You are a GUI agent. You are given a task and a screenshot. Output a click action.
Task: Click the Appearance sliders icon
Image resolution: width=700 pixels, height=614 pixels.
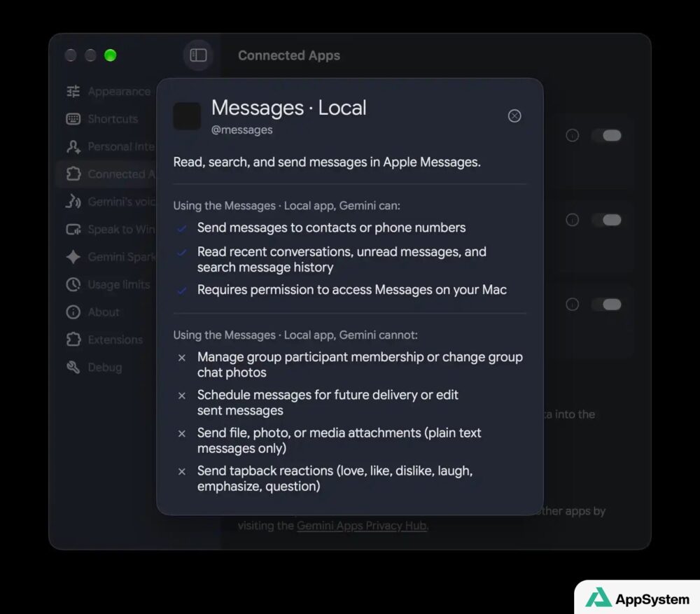[73, 92]
